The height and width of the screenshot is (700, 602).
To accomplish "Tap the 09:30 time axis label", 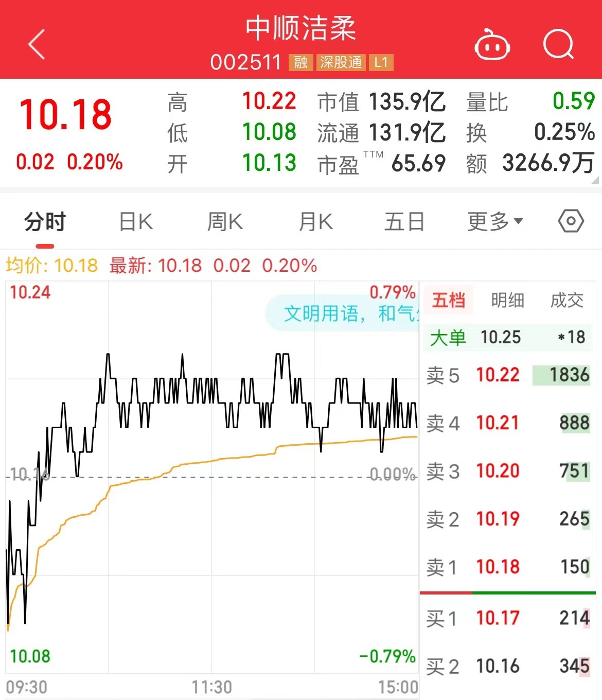I will (27, 687).
